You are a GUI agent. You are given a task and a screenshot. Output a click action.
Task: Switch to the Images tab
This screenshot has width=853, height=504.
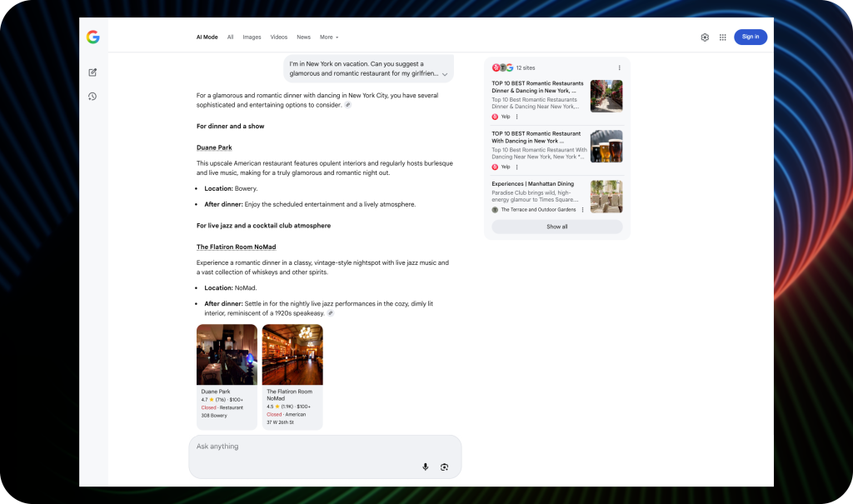[x=252, y=37]
